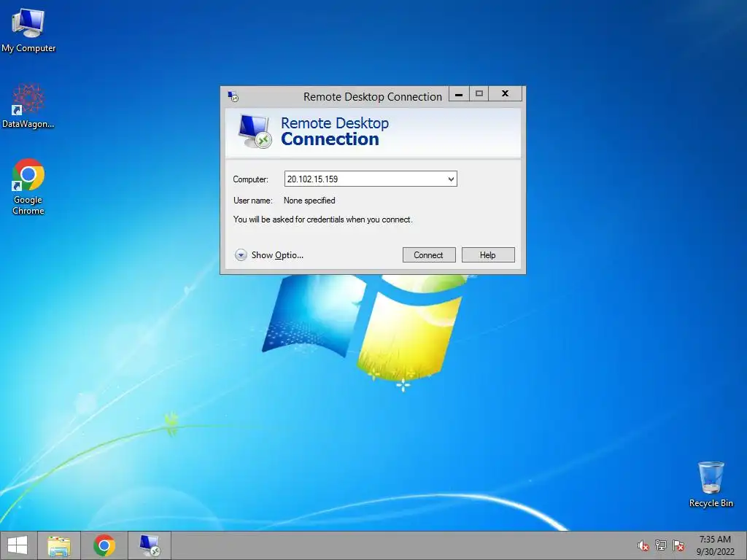Expand the Computer address dropdown arrow
747x560 pixels.
pyautogui.click(x=451, y=179)
